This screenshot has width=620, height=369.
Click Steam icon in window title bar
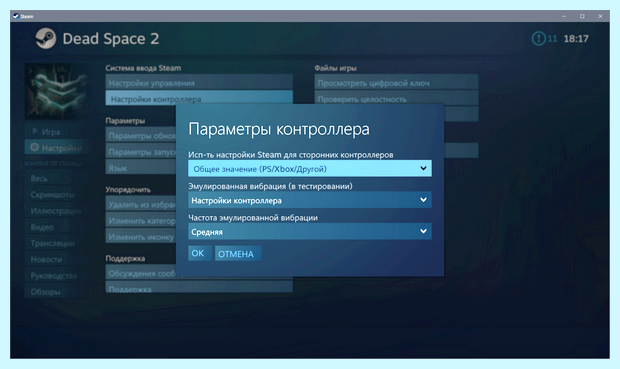(x=16, y=16)
